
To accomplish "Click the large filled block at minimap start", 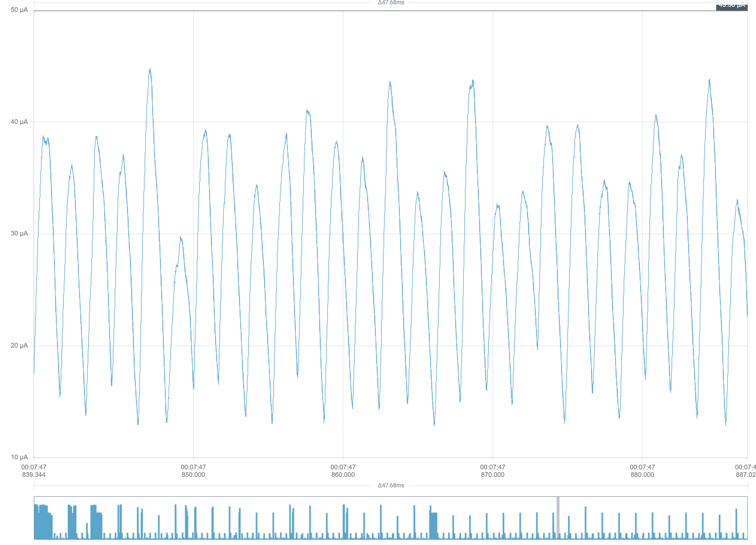I will pos(43,522).
